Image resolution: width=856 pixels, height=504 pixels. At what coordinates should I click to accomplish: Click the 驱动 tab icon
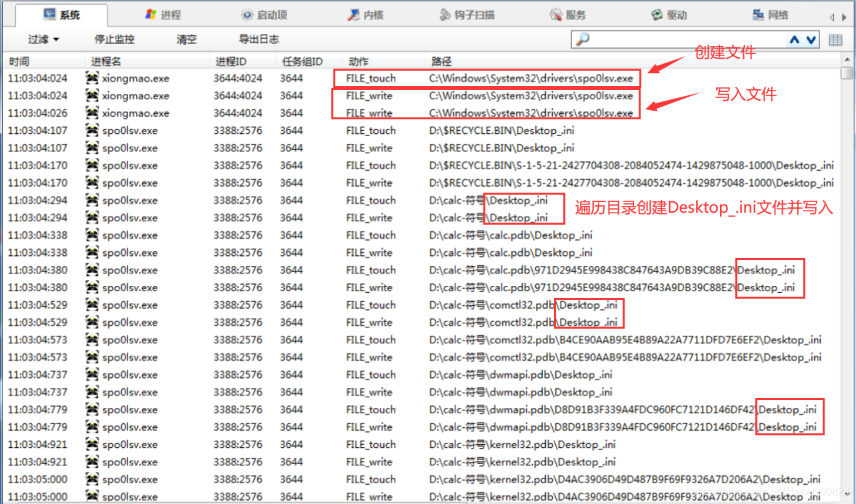point(657,15)
